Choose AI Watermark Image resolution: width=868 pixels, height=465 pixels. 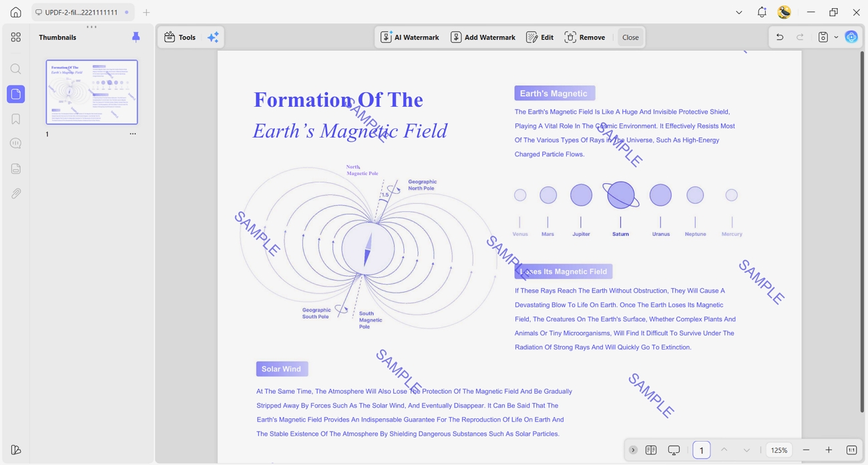(x=410, y=37)
